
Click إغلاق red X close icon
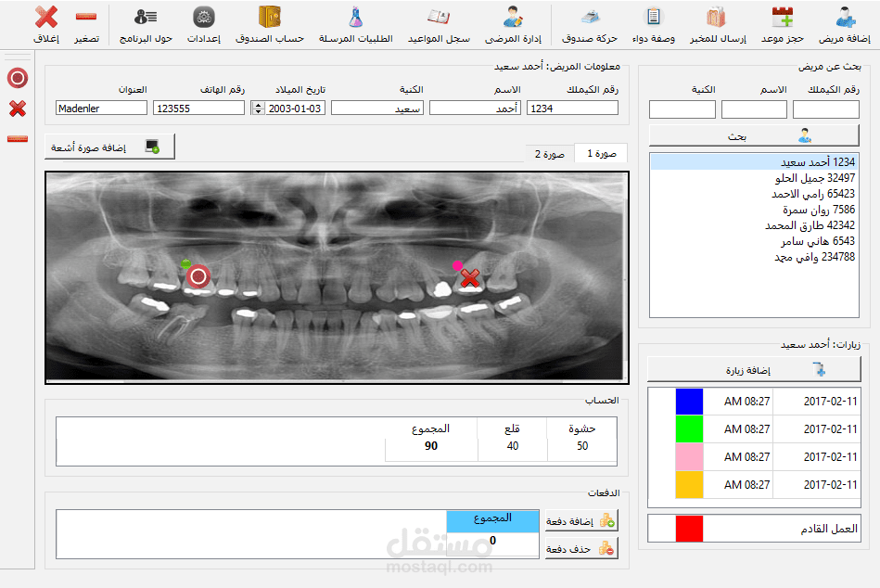(x=46, y=17)
